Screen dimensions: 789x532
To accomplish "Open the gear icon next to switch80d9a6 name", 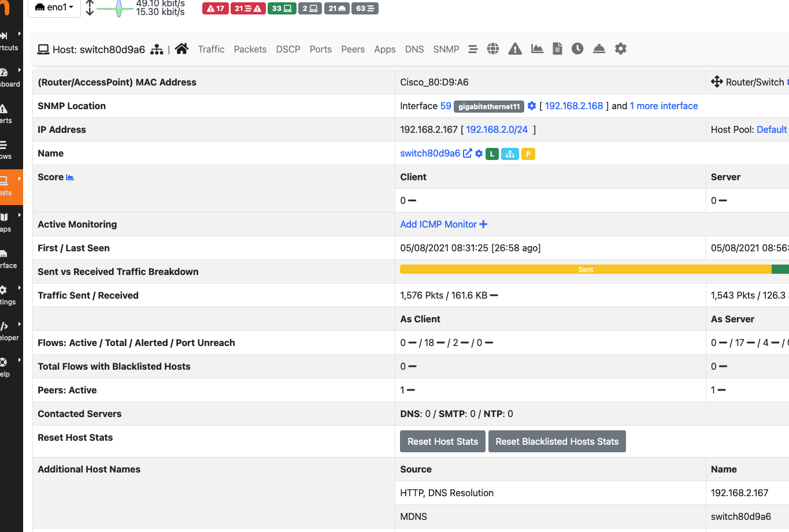I will pos(479,153).
